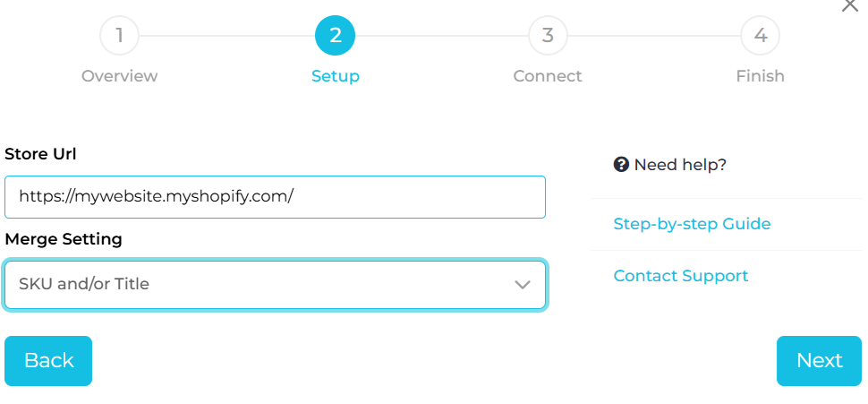
Task: Click the step 1 circle icon
Action: coord(119,36)
